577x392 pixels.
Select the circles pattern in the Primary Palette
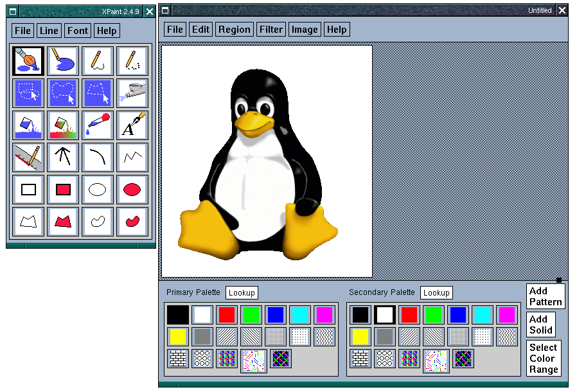202,358
